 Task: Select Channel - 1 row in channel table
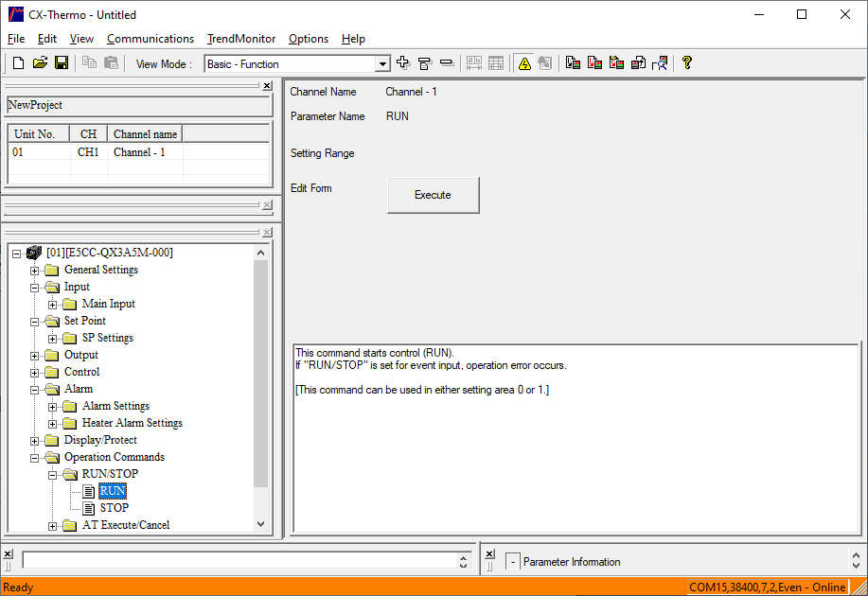(x=139, y=152)
